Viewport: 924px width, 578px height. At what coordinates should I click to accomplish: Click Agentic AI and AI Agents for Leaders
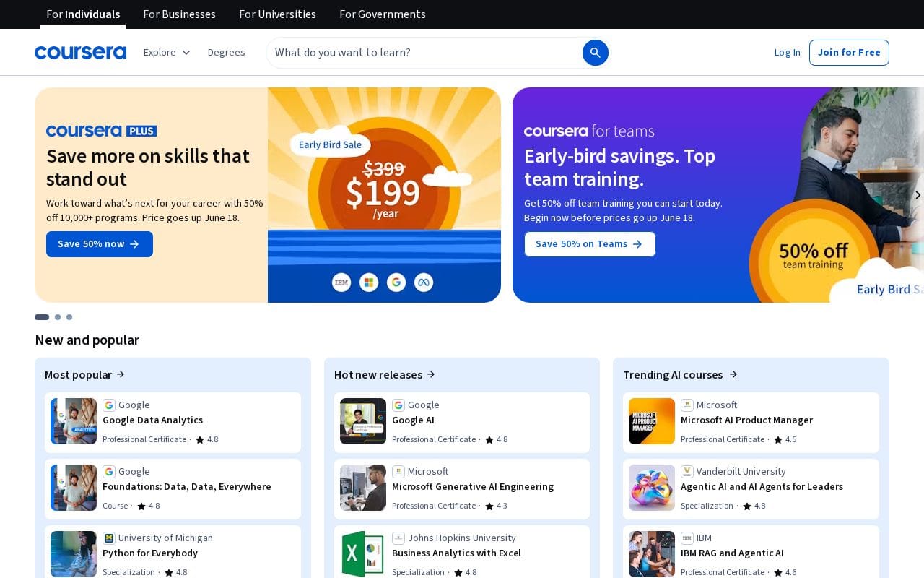tap(762, 487)
